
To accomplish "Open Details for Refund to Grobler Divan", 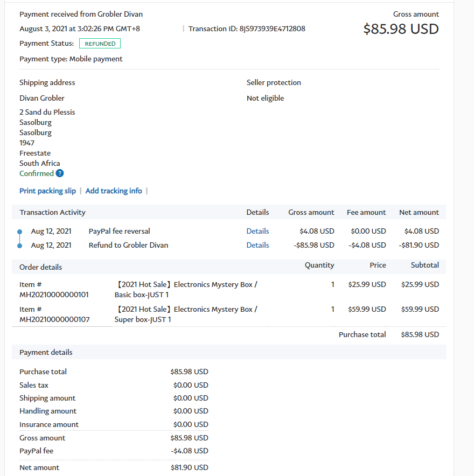I will 257,245.
